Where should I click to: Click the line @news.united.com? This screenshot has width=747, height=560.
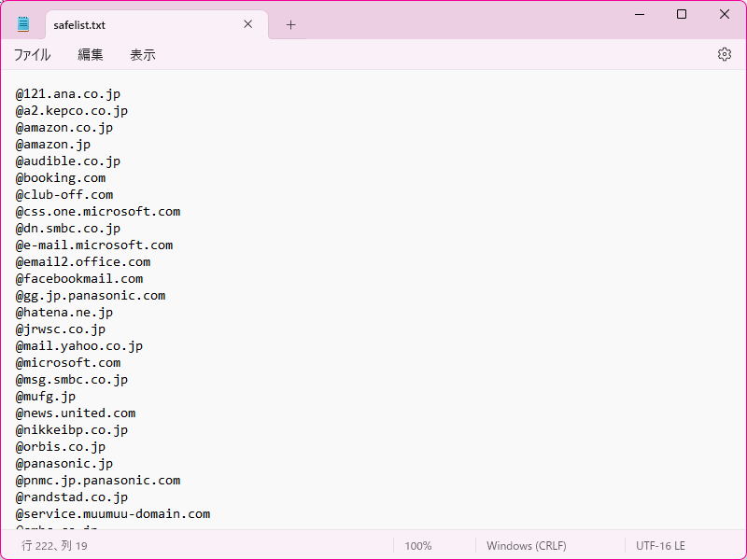pyautogui.click(x=76, y=413)
